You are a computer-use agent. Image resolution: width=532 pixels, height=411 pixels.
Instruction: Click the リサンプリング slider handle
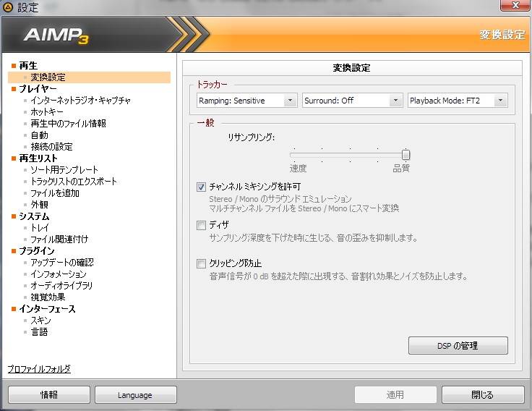tap(406, 155)
